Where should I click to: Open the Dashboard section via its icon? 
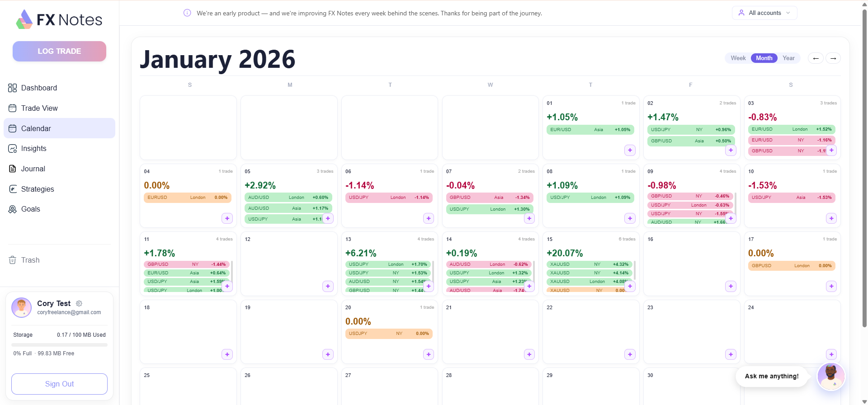click(12, 88)
